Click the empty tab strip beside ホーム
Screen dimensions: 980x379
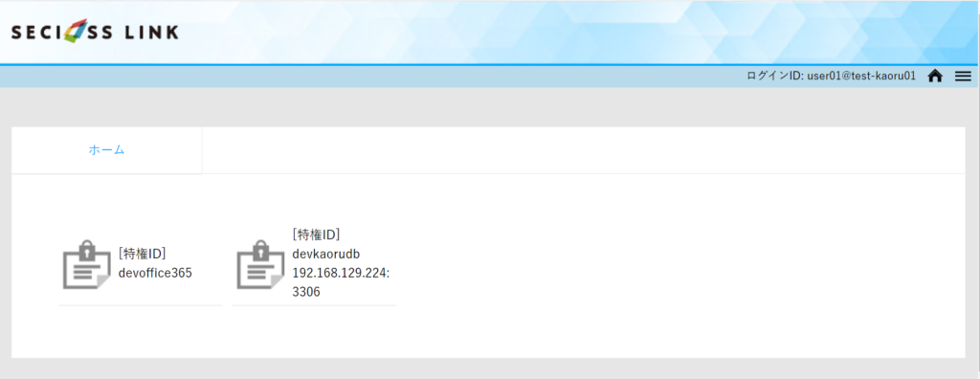click(x=584, y=150)
